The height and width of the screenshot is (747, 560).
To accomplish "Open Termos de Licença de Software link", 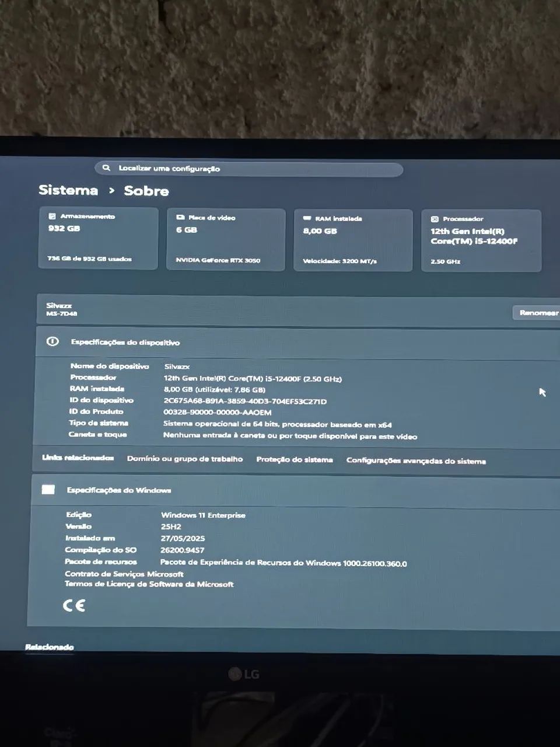I will click(149, 584).
